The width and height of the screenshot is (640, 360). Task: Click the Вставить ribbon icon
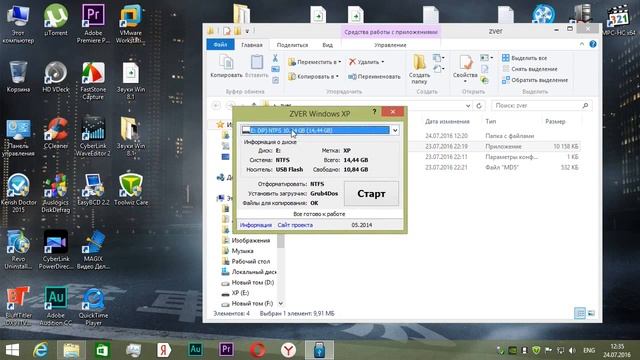257,67
